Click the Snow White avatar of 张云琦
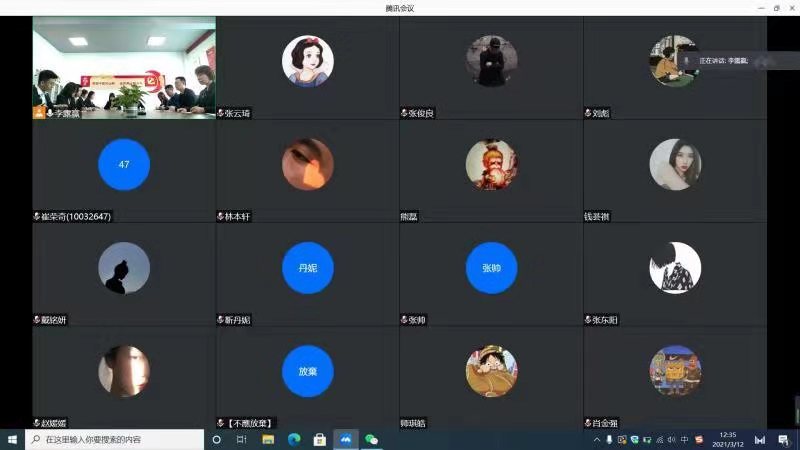The width and height of the screenshot is (800, 450). [x=307, y=61]
